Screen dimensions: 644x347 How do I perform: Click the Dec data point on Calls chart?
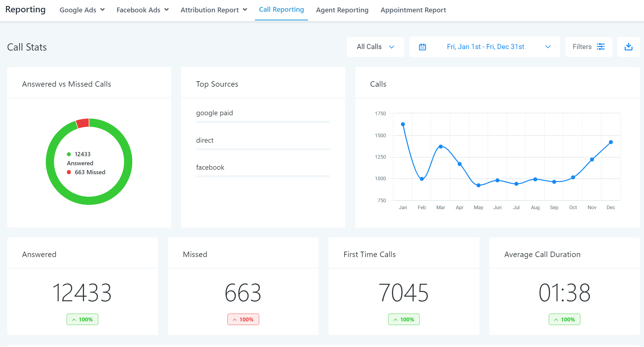click(611, 142)
